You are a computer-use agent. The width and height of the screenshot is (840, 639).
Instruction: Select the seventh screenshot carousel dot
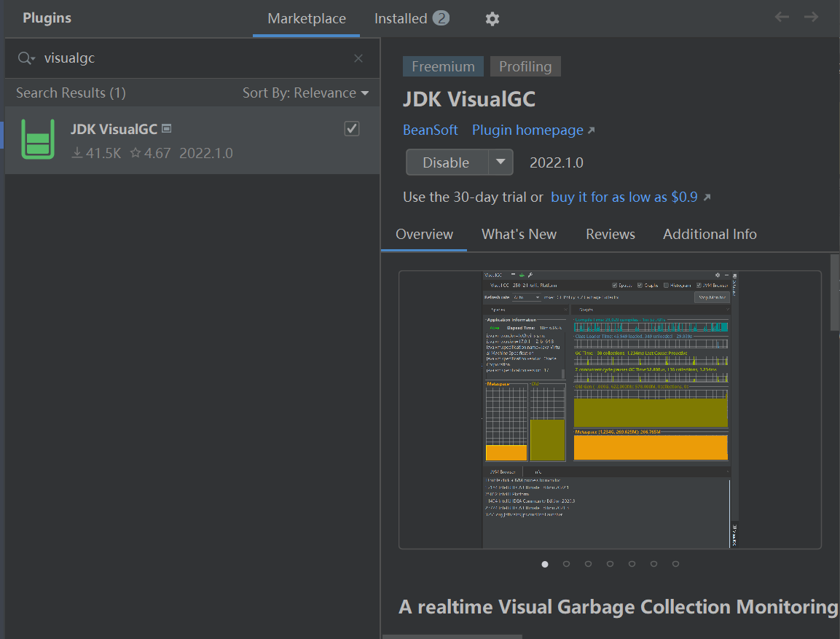(675, 564)
